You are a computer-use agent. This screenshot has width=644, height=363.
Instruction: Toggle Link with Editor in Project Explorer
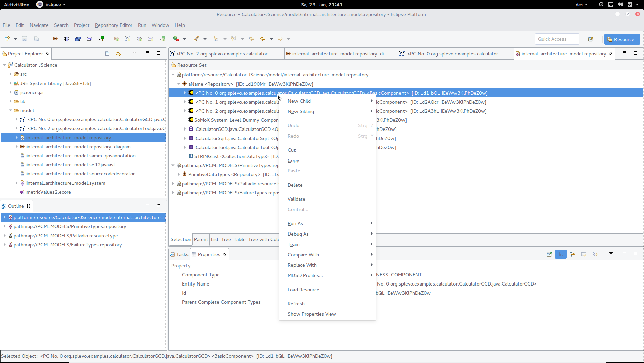[x=118, y=53]
